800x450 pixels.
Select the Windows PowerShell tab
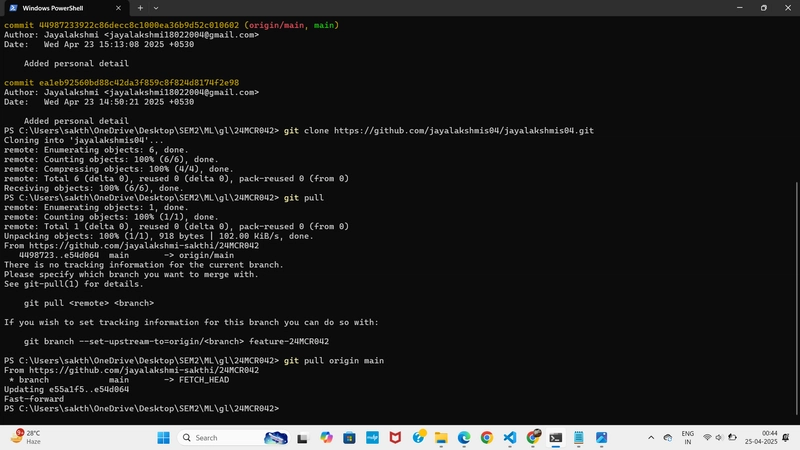tap(65, 8)
